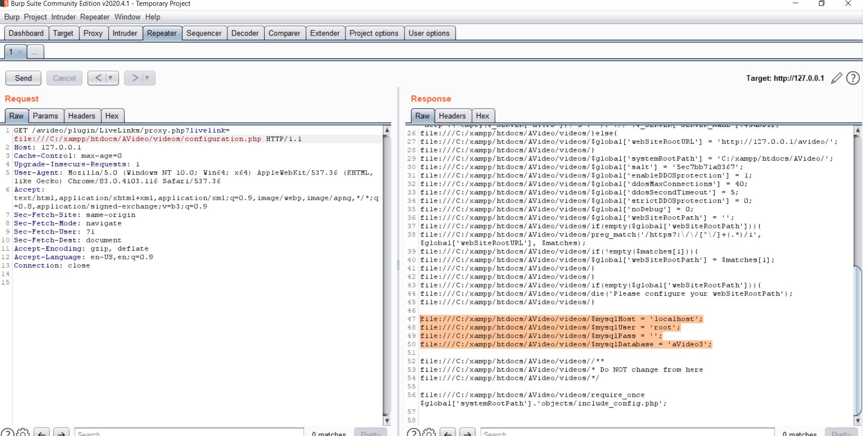Click next match arrow under request panel
868x436 pixels.
(x=62, y=433)
